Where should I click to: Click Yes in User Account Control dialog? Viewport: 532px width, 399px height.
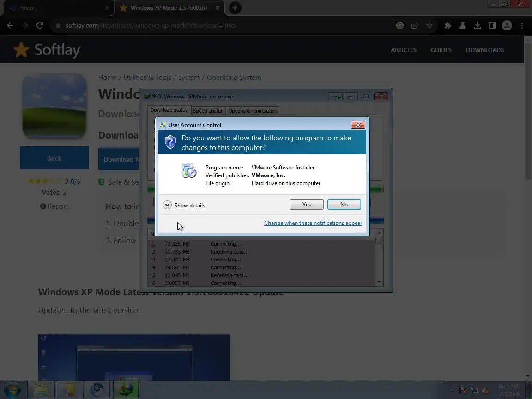point(306,204)
